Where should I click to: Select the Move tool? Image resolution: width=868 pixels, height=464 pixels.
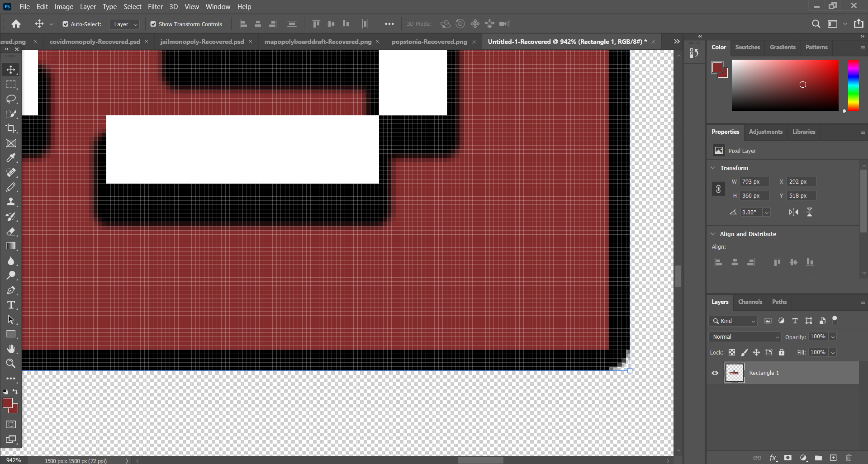tap(11, 70)
